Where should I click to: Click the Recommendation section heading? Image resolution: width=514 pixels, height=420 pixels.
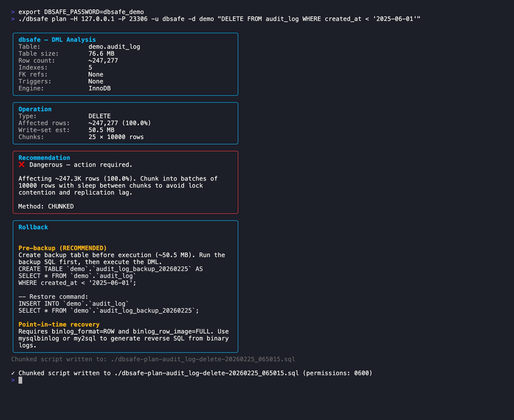click(44, 158)
